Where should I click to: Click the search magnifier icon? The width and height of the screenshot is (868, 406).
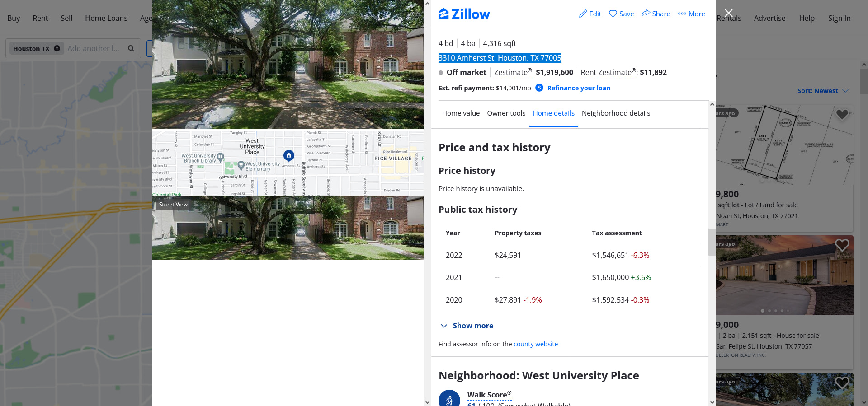coord(131,48)
